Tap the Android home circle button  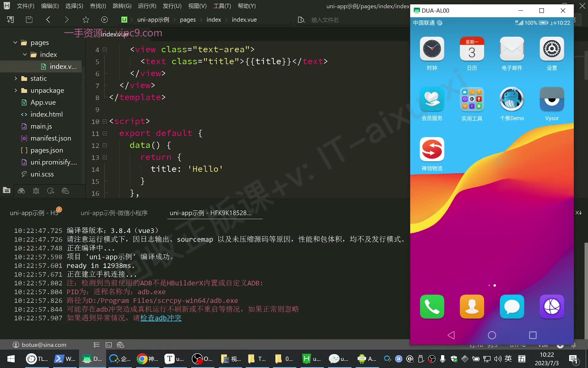(492, 335)
